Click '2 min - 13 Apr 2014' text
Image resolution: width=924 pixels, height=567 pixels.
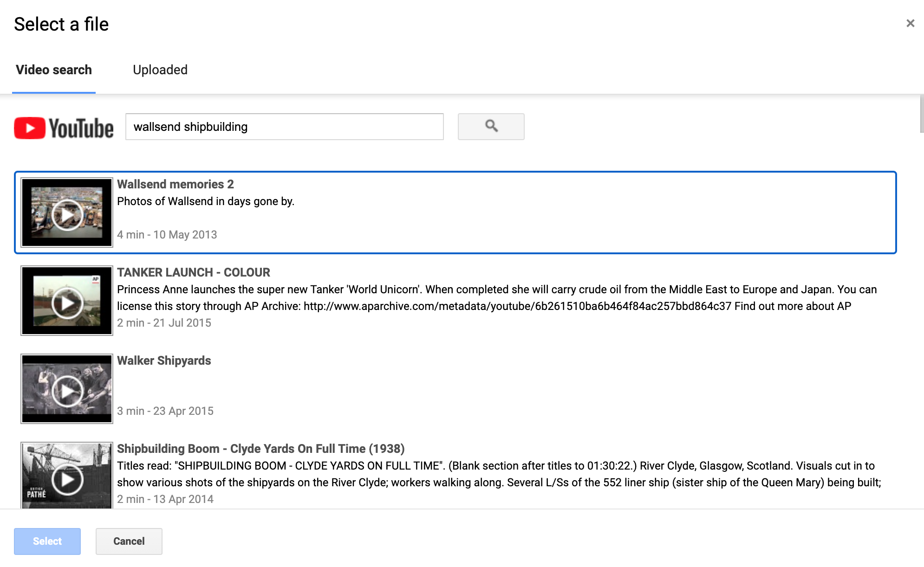pyautogui.click(x=165, y=499)
